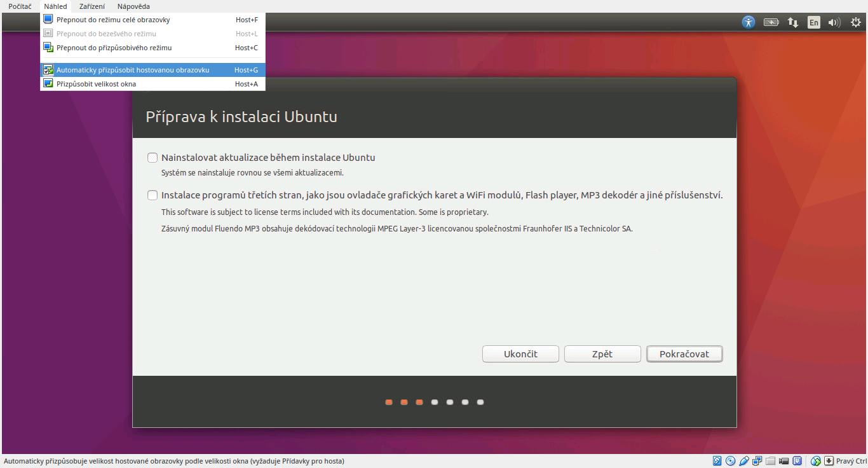Click the checked icon beside Automaticky přizpůsobit
Image resolution: width=868 pixels, height=468 pixels.
(x=48, y=70)
